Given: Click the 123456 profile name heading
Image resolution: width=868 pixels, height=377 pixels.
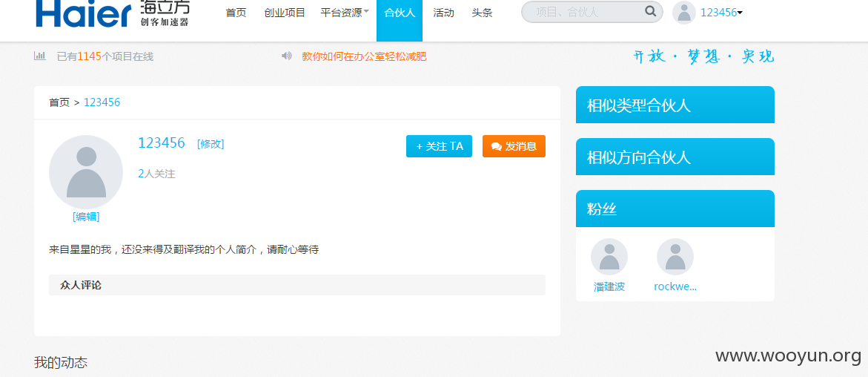Looking at the screenshot, I should pyautogui.click(x=161, y=143).
